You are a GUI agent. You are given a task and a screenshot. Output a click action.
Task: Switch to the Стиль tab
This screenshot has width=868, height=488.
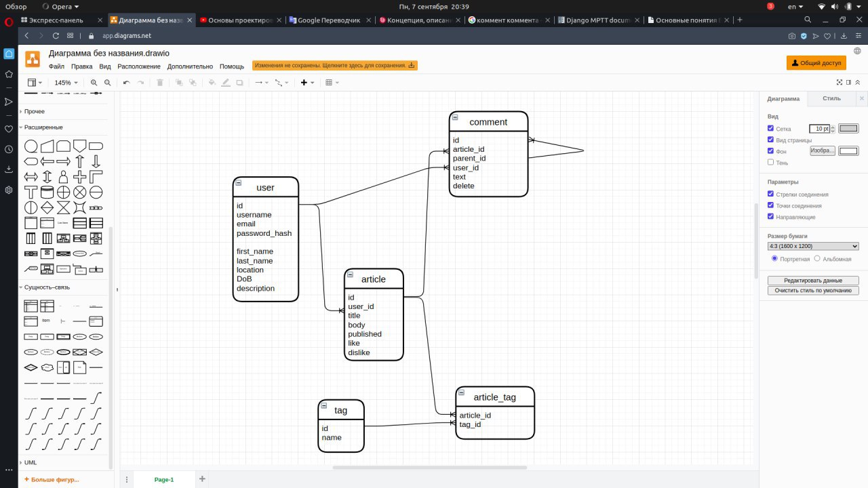tap(832, 98)
